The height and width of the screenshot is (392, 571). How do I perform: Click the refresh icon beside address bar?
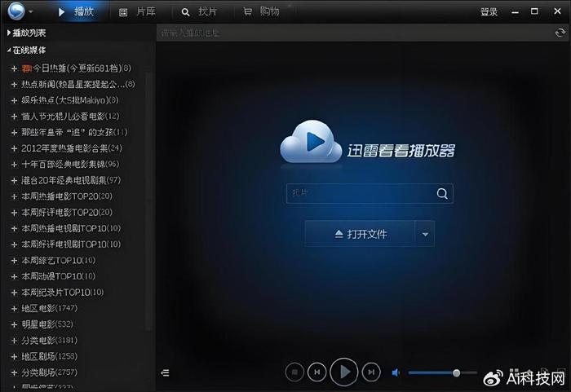560,33
